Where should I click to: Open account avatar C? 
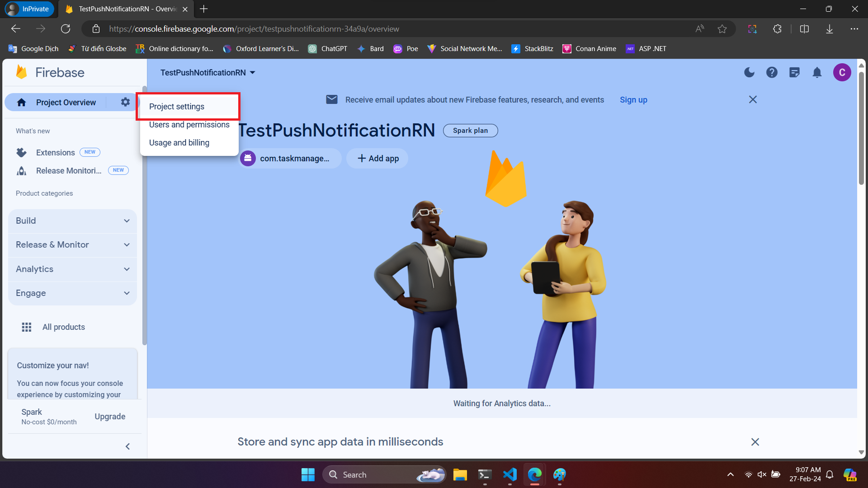click(842, 72)
